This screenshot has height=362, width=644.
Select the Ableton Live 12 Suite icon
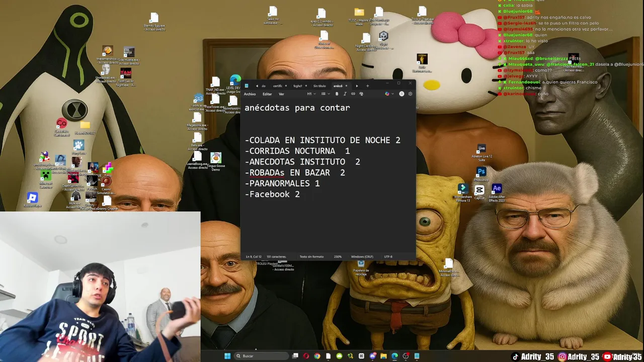(x=481, y=152)
